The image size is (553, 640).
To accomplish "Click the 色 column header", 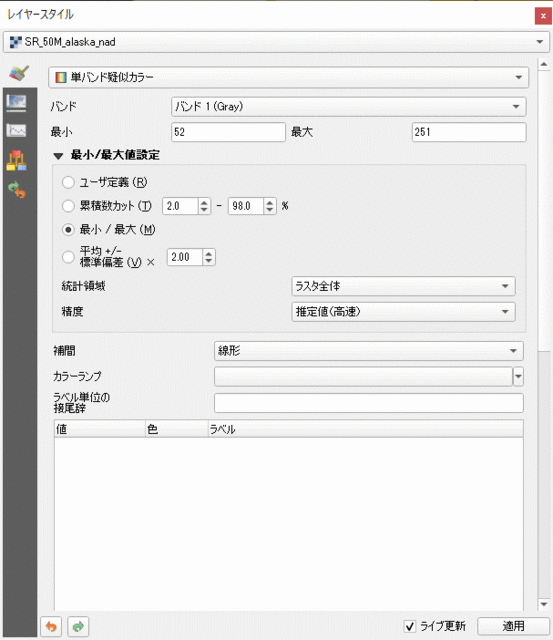I will [177, 429].
